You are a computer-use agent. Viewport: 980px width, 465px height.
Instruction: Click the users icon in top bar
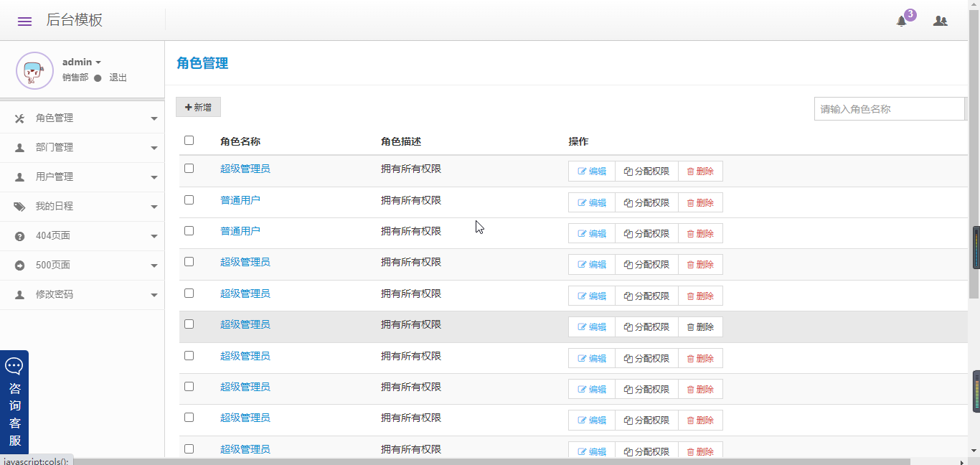(940, 21)
